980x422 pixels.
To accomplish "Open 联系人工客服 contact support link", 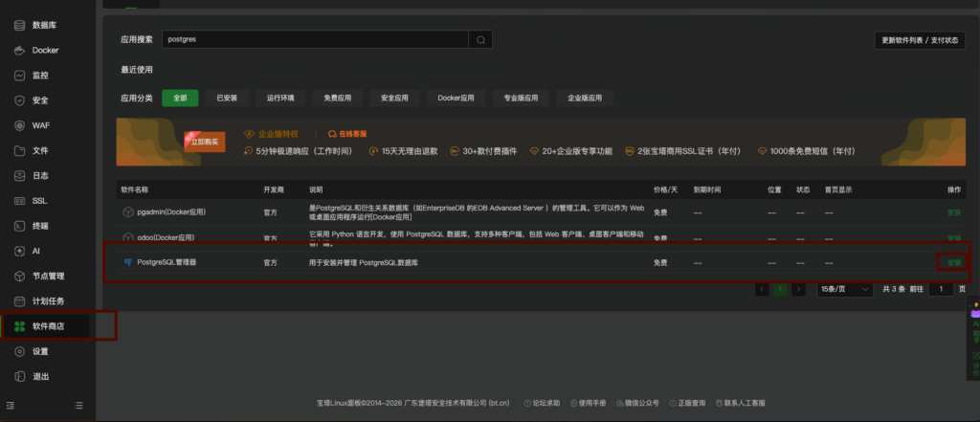I will click(741, 403).
